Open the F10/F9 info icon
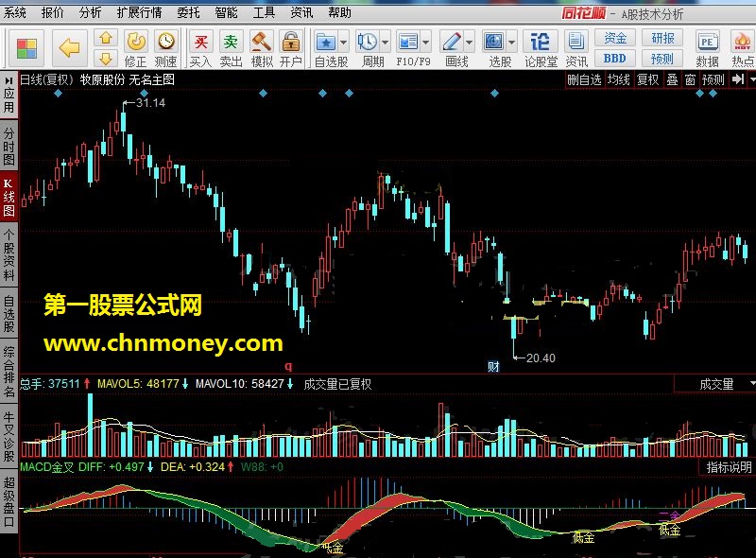The height and width of the screenshot is (558, 756). [409, 43]
